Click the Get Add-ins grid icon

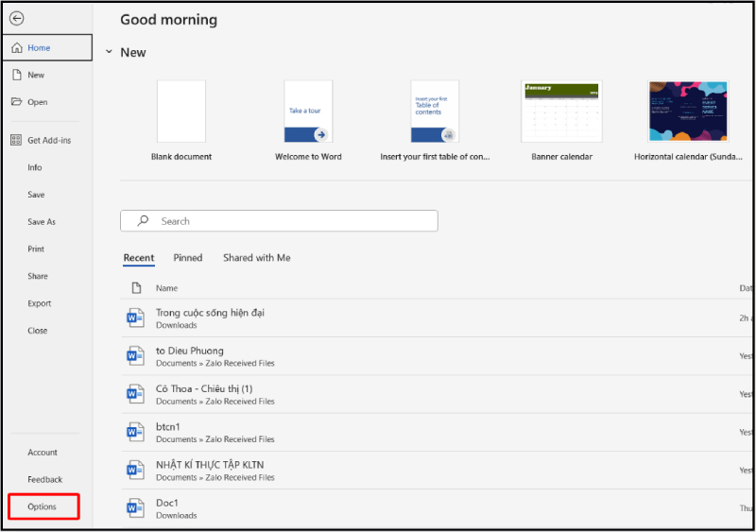click(x=16, y=140)
